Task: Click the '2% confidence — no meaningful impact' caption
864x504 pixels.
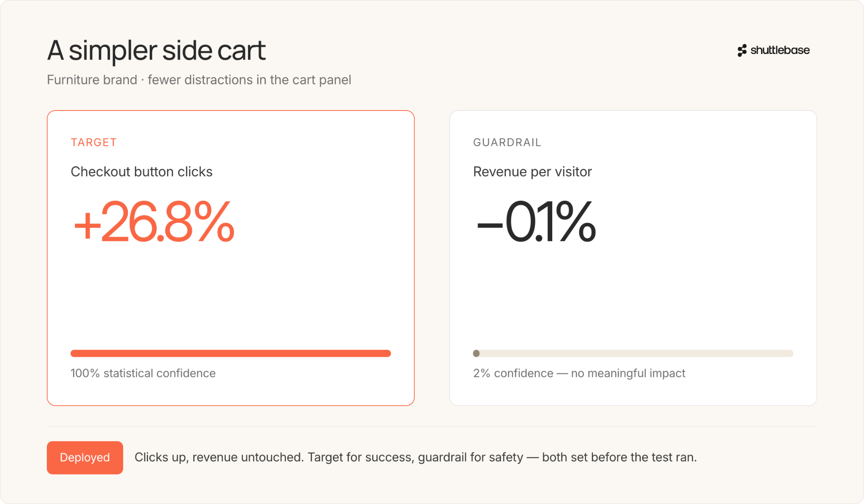Action: coord(579,373)
